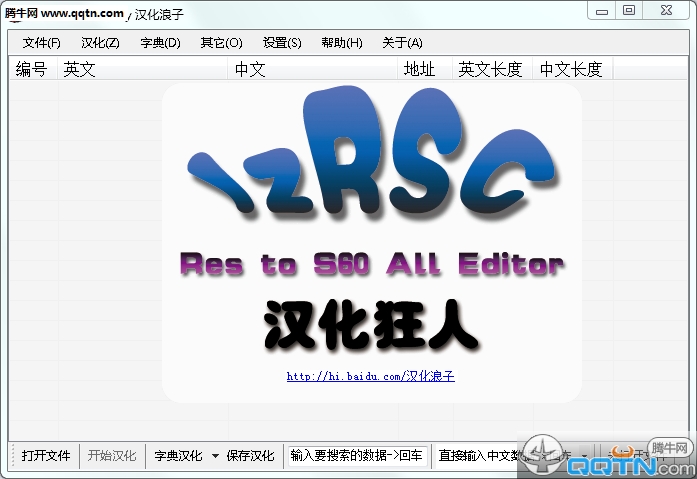Sort by the 编号 column header
This screenshot has height=479, width=697.
click(33, 69)
